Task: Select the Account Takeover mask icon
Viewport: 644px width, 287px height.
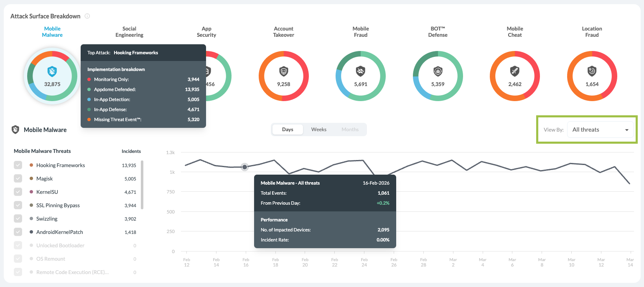Action: click(283, 71)
